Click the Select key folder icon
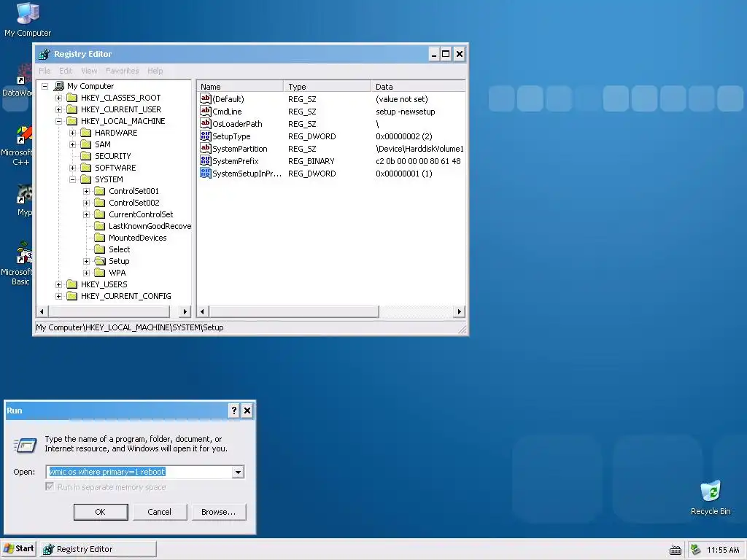This screenshot has height=560, width=747. tap(99, 249)
